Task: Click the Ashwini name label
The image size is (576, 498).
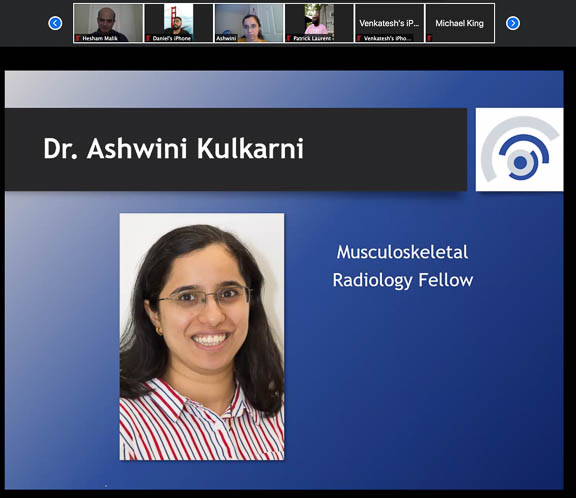Action: (x=226, y=38)
